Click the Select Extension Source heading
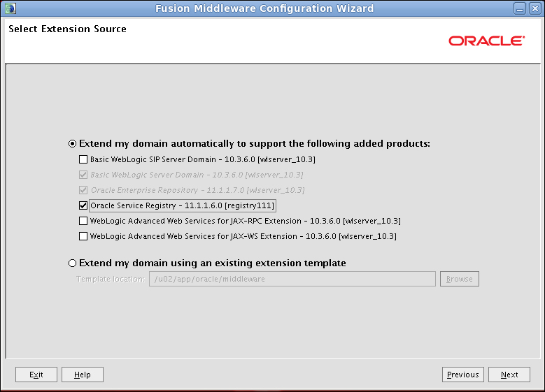The height and width of the screenshot is (392, 545). click(67, 29)
